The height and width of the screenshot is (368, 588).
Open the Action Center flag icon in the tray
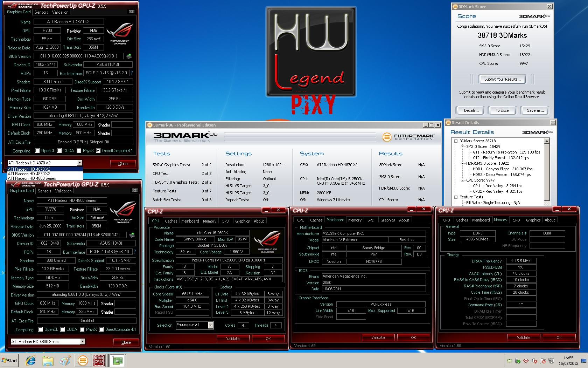pyautogui.click(x=543, y=361)
